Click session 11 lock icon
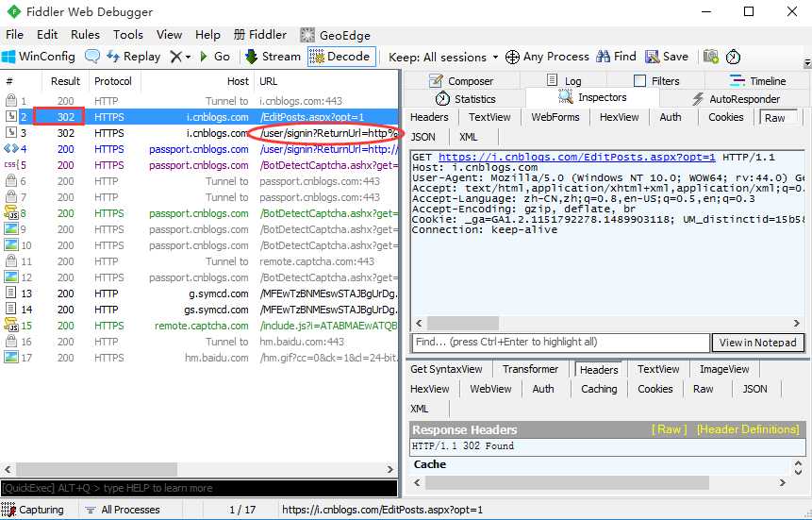Image resolution: width=812 pixels, height=520 pixels. click(x=11, y=261)
